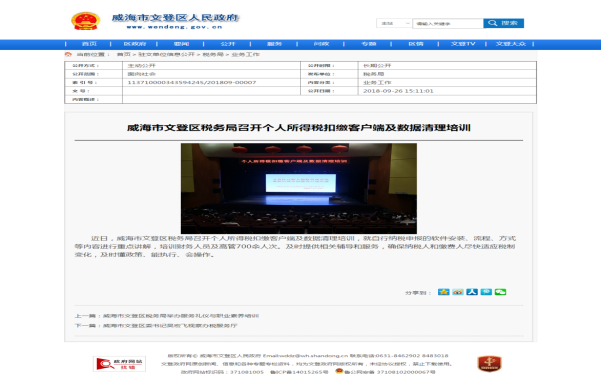Image resolution: width=601 pixels, height=379 pixels.
Task: Click the police record emblem in the footer
Action: click(x=339, y=371)
